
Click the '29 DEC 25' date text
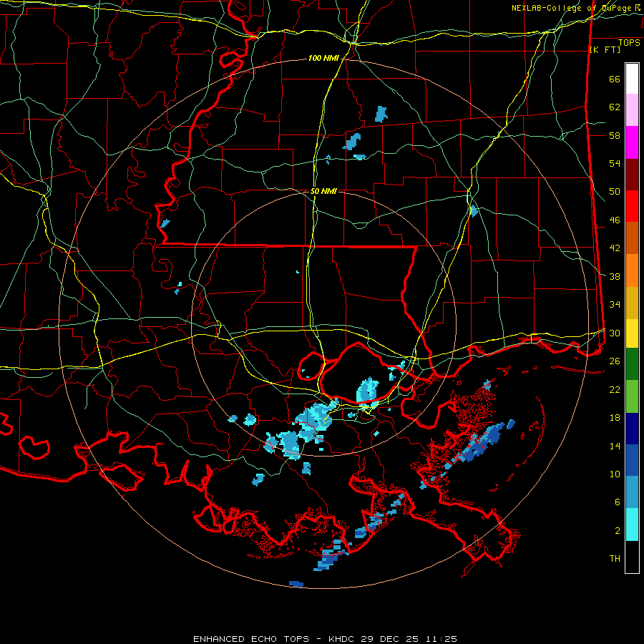pyautogui.click(x=390, y=639)
